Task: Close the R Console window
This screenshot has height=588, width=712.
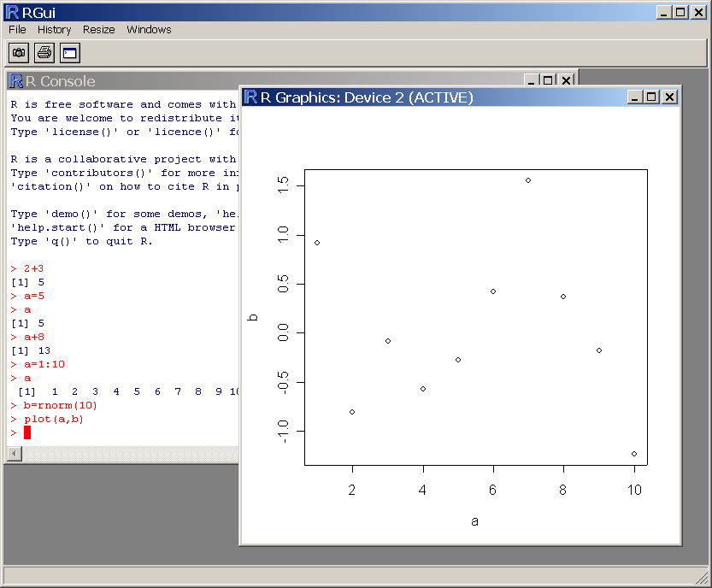Action: point(566,80)
